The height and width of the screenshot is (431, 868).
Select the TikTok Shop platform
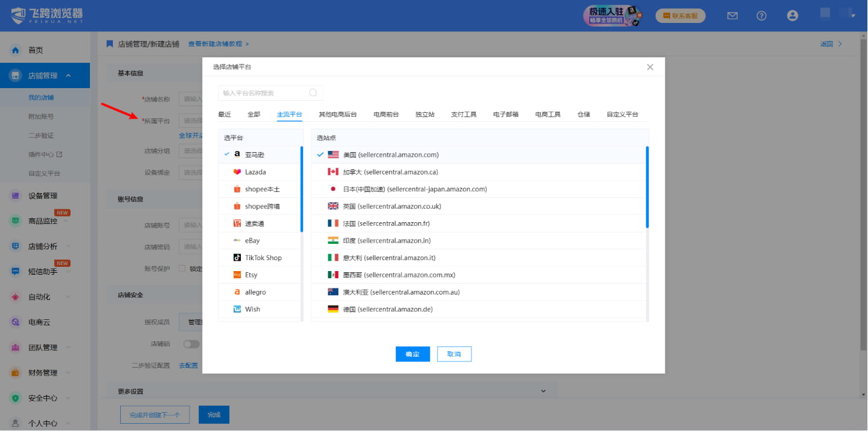point(263,258)
